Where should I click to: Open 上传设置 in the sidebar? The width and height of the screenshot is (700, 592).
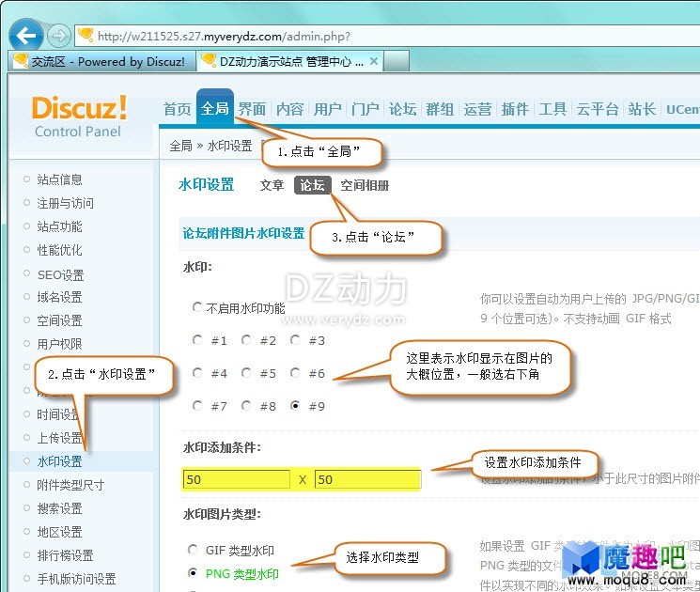click(59, 438)
